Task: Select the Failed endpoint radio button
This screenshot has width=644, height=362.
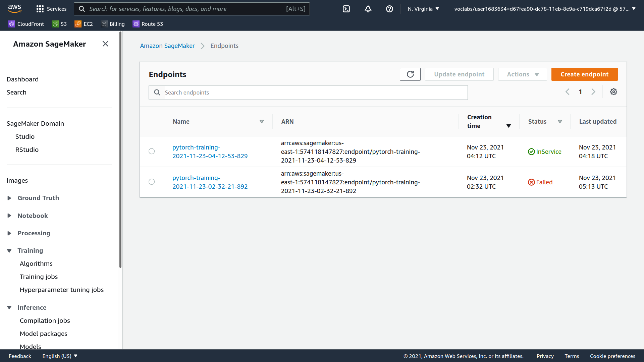Action: 152,182
